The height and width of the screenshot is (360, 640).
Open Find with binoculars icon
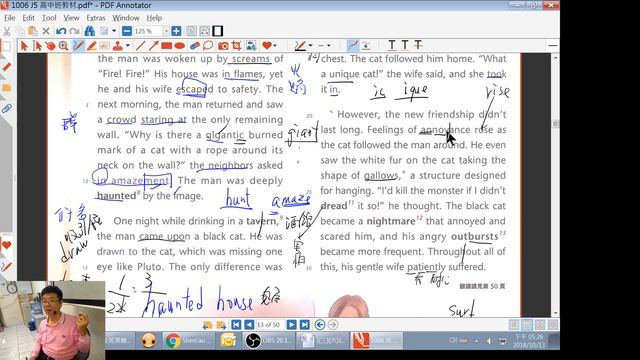pos(89,31)
